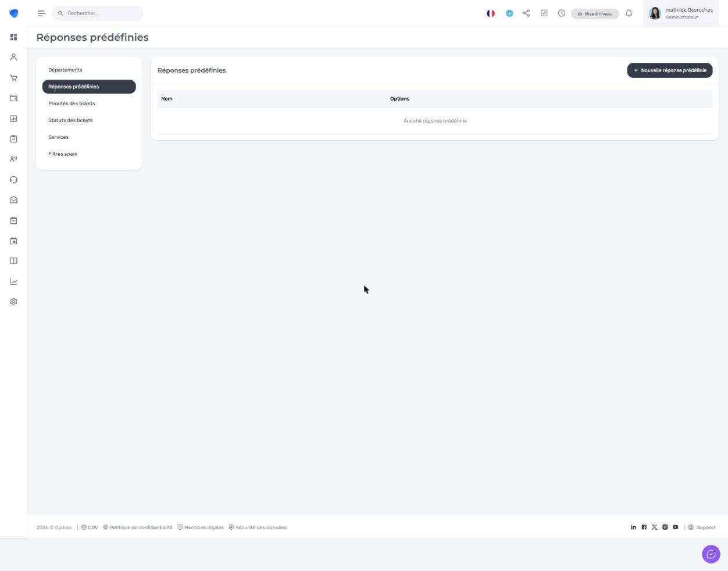The image size is (728, 571).
Task: Toggle the hamburger sidebar menu icon
Action: (x=41, y=13)
